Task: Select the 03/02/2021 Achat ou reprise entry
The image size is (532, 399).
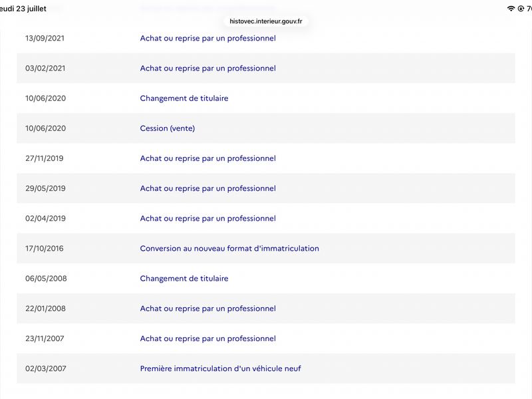Action: [207, 68]
